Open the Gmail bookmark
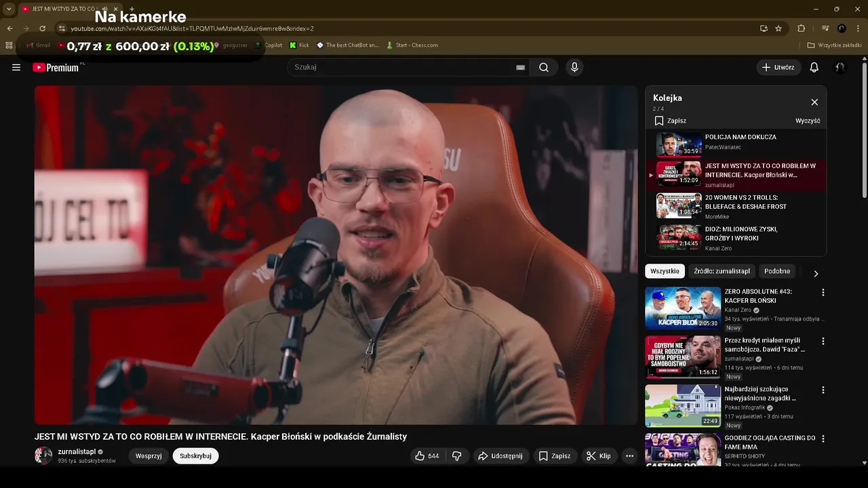 point(38,45)
